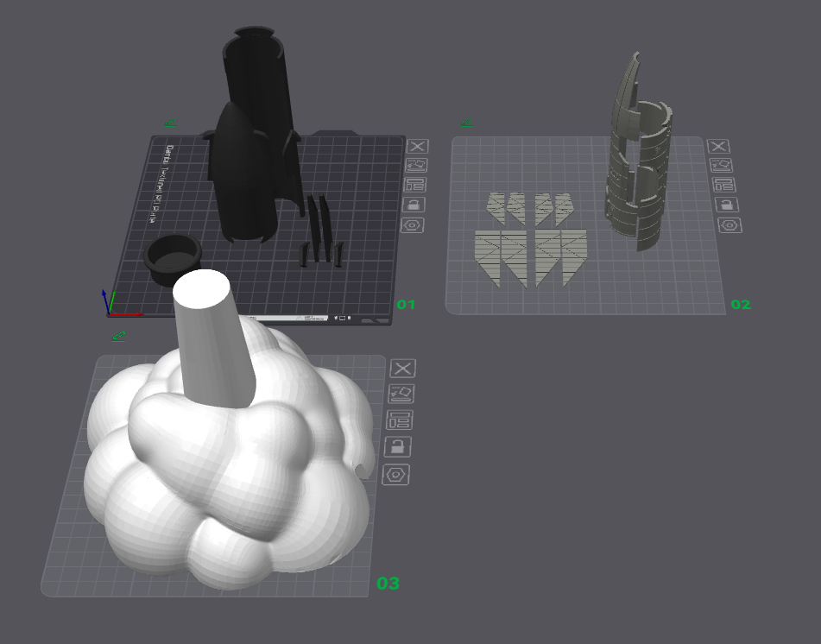Image resolution: width=821 pixels, height=644 pixels.
Task: Open plate 03 settings hexagon icon
Action: (396, 475)
